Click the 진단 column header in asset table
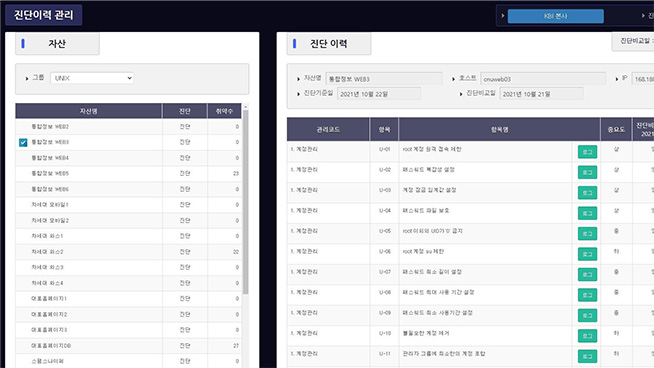 coord(185,111)
